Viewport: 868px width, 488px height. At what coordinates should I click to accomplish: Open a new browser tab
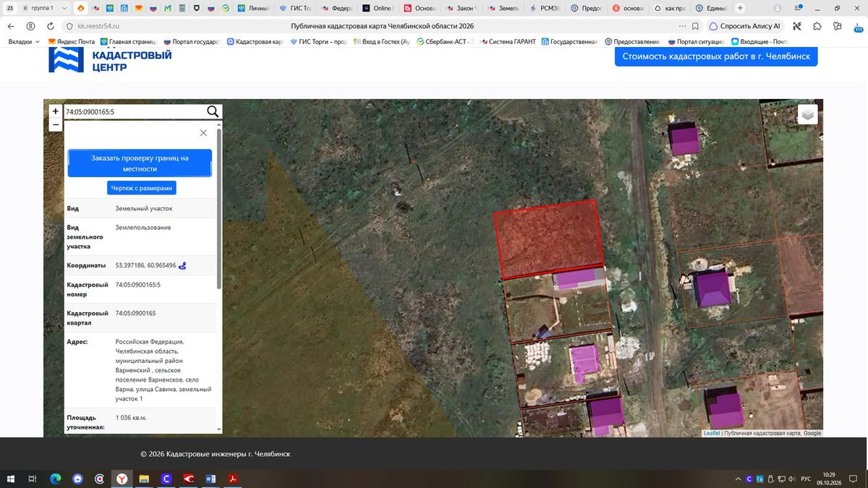click(740, 8)
